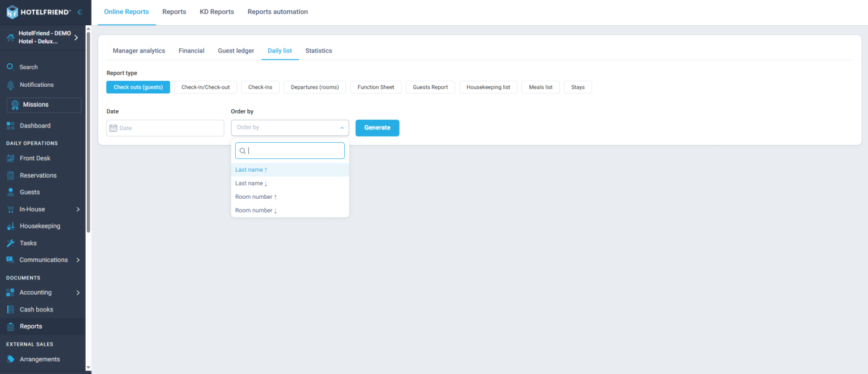Click the Missions badge icon

15,105
